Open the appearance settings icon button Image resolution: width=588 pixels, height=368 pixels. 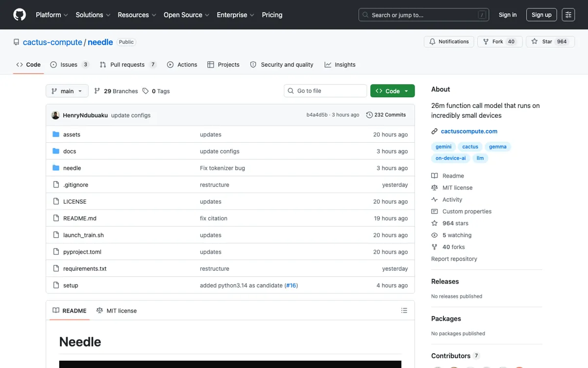point(568,15)
